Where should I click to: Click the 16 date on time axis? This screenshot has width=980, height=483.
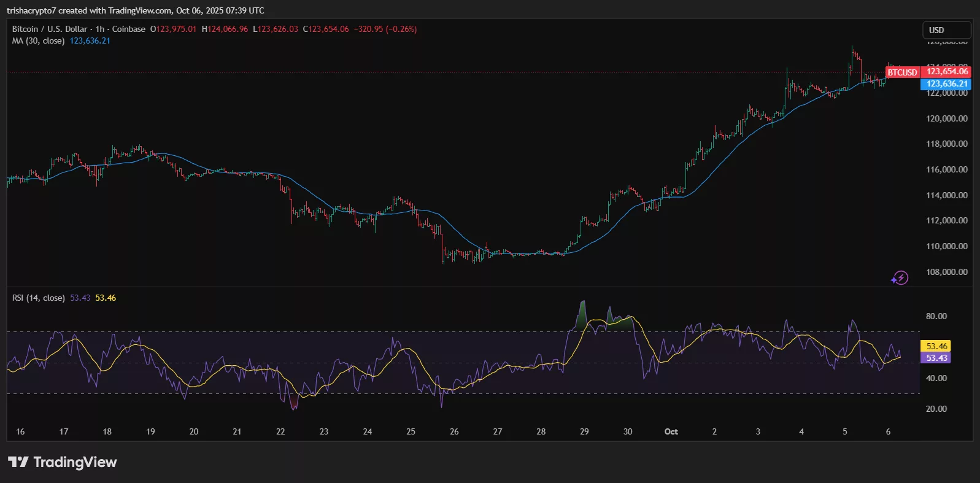[x=20, y=432]
